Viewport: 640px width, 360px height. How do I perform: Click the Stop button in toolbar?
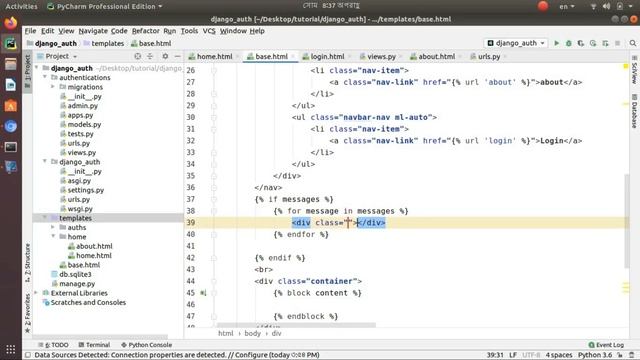(618, 43)
